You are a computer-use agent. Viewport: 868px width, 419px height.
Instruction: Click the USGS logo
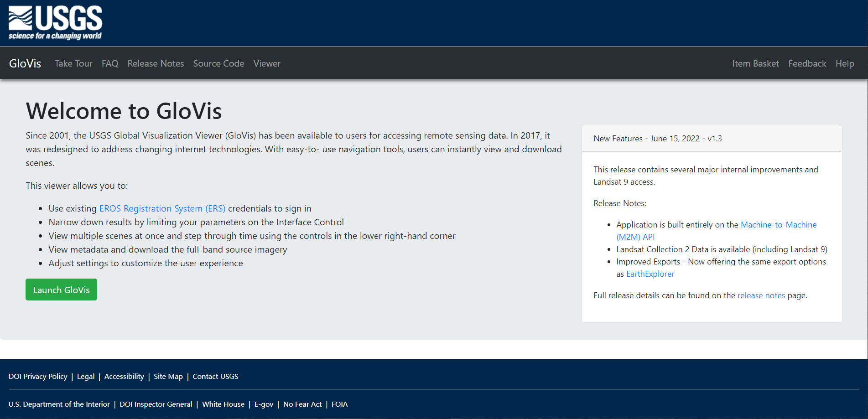(x=55, y=23)
